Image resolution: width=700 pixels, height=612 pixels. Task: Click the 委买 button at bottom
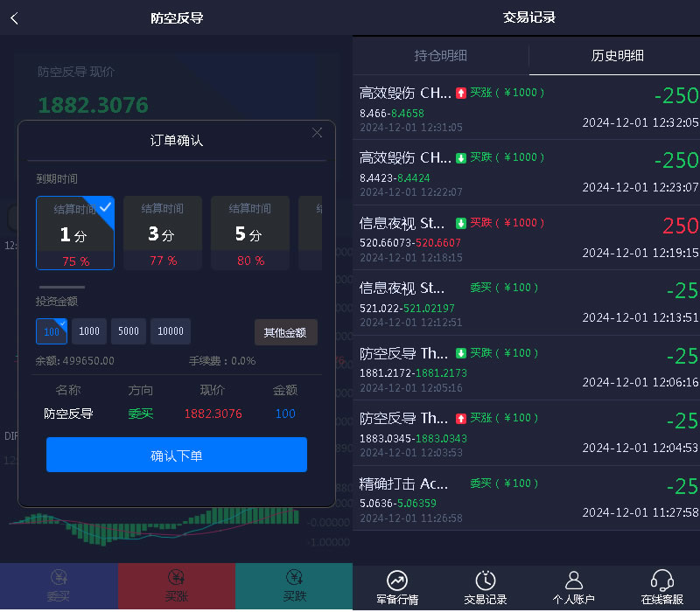(59, 586)
